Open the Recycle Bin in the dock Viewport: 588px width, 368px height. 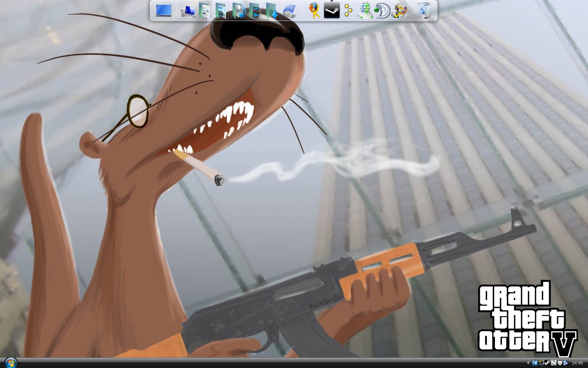pos(424,11)
